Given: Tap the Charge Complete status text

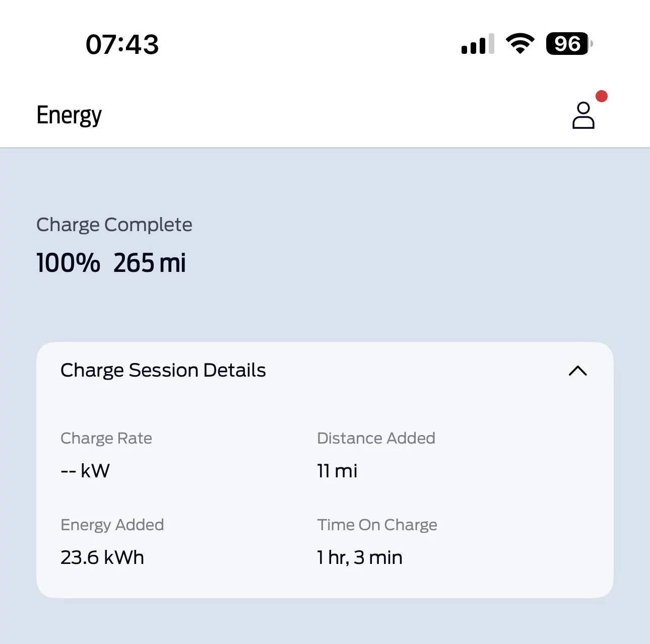Looking at the screenshot, I should click(114, 225).
